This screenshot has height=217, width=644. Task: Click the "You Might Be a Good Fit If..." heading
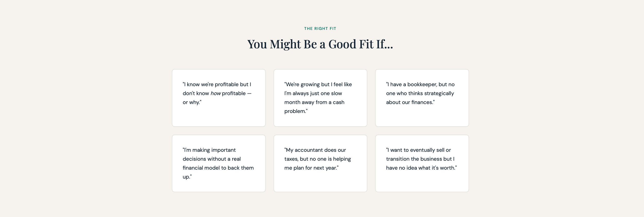point(320,44)
